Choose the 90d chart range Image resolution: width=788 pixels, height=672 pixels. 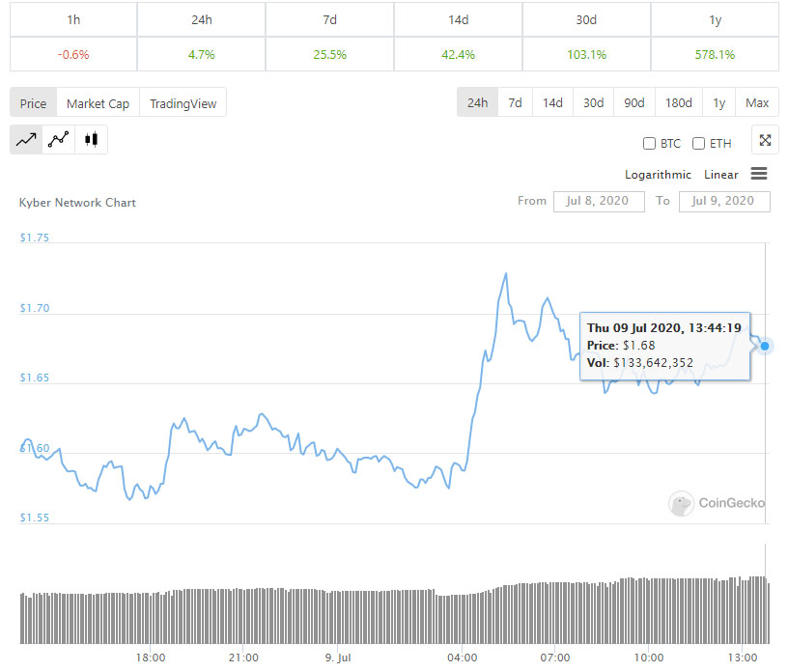634,102
